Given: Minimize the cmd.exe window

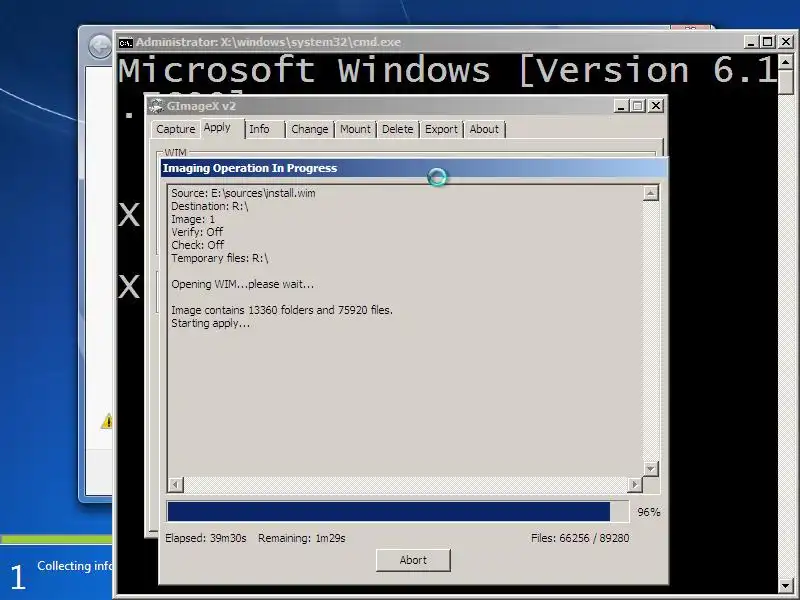Looking at the screenshot, I should click(750, 42).
